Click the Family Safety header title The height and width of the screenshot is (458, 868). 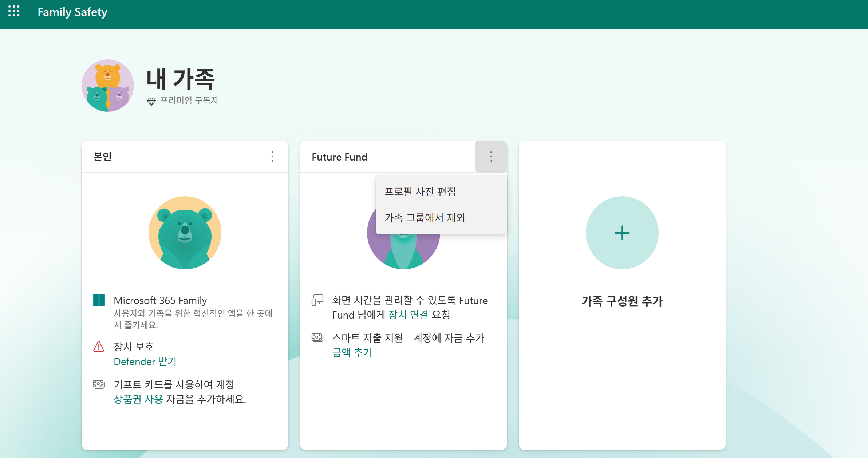click(72, 12)
